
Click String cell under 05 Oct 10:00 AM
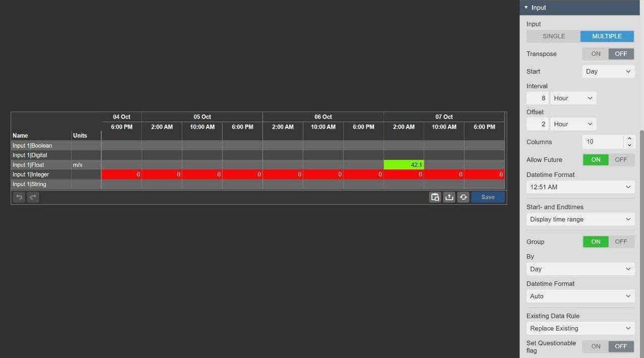(202, 185)
